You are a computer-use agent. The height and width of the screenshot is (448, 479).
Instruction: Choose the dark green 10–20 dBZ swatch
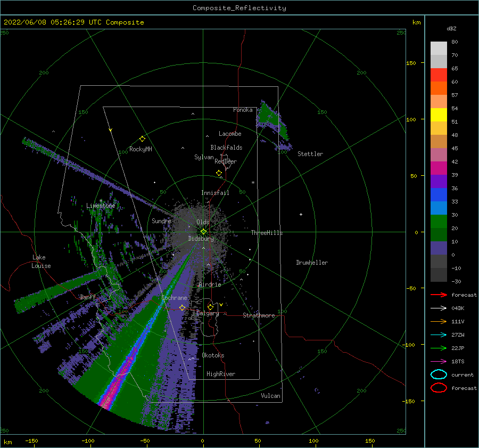coord(439,235)
